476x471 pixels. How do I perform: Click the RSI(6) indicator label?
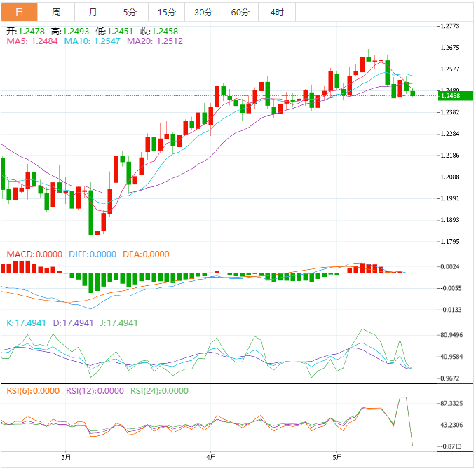click(x=32, y=391)
